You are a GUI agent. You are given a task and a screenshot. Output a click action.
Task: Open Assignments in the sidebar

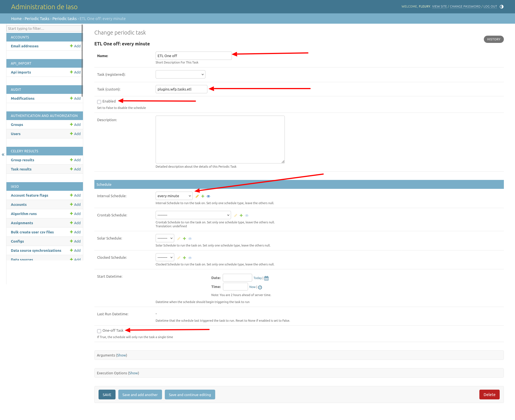pyautogui.click(x=22, y=223)
